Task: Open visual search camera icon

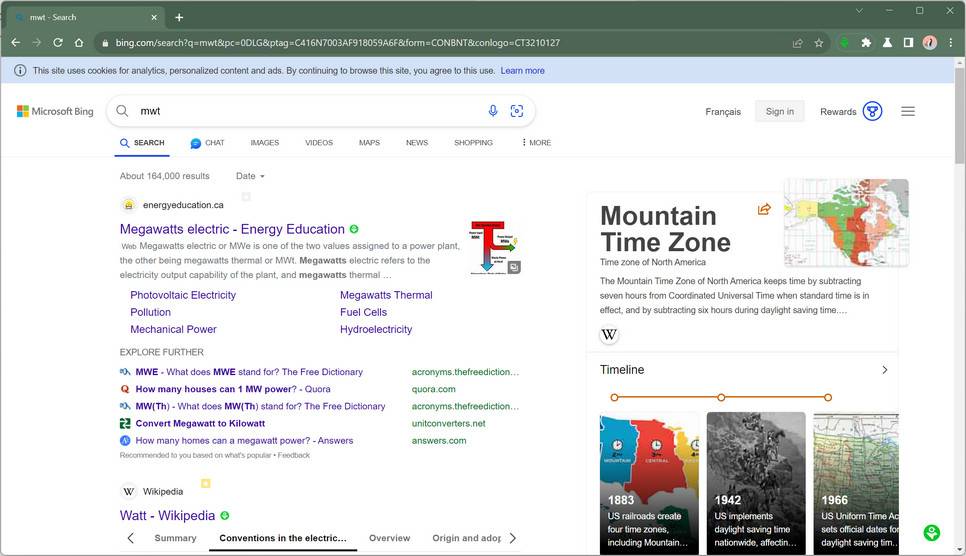Action: 517,111
